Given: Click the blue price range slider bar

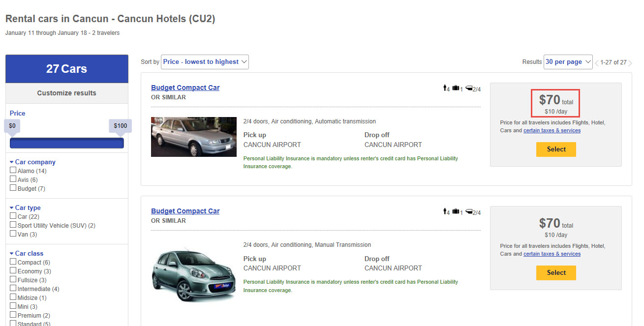Looking at the screenshot, I should pyautogui.click(x=67, y=143).
